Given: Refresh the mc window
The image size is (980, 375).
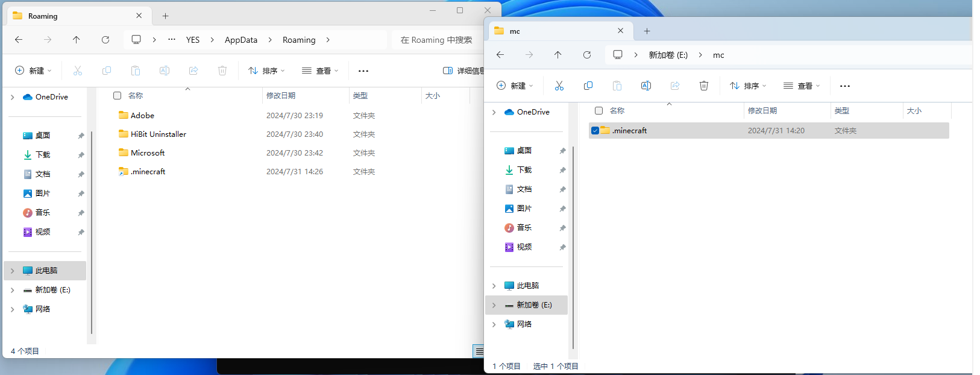Looking at the screenshot, I should click(x=587, y=55).
